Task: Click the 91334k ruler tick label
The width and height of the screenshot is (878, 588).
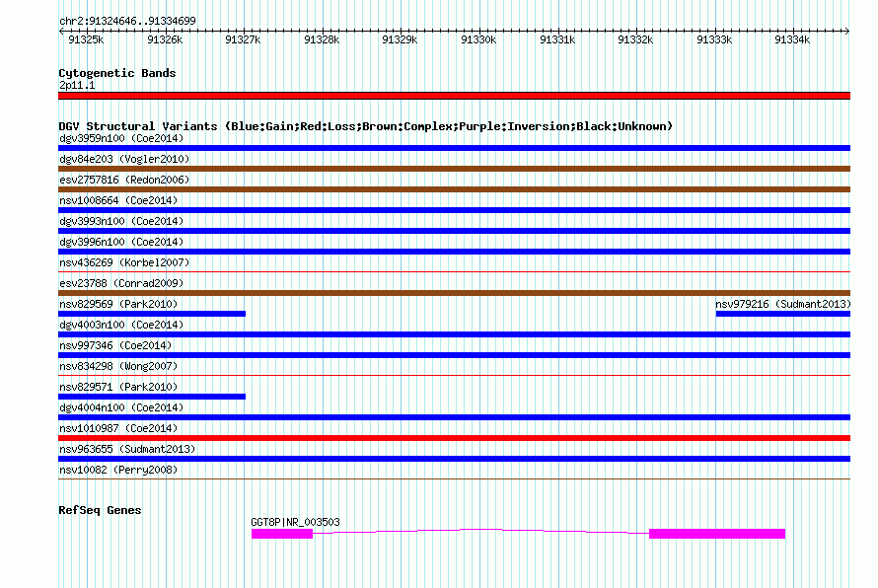Action: point(792,39)
